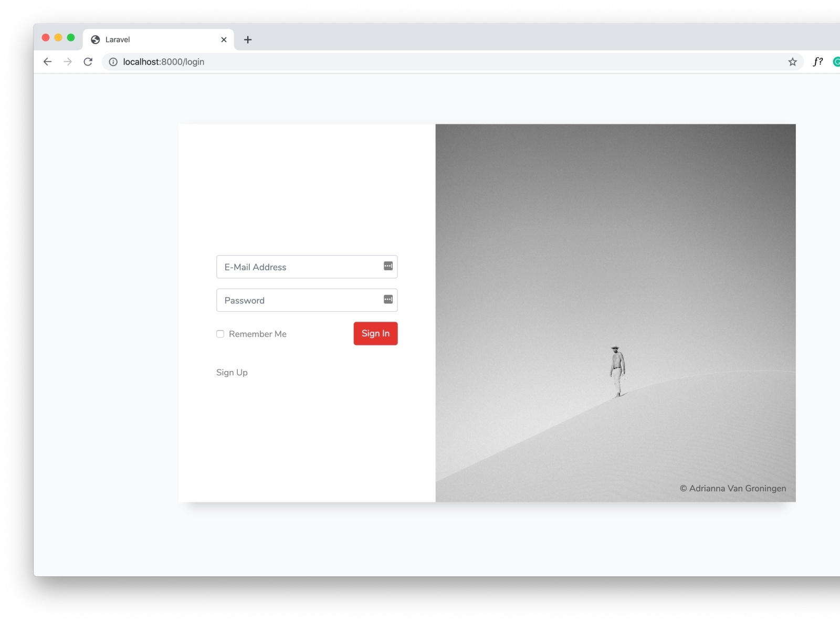Viewport: 840px width, 623px height.
Task: Click the forward navigation arrow
Action: [68, 62]
